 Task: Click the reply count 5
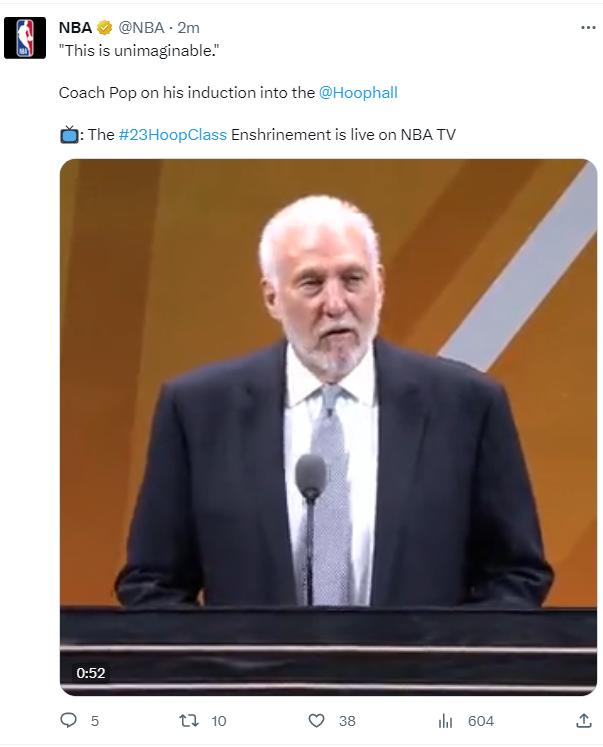pyautogui.click(x=95, y=721)
